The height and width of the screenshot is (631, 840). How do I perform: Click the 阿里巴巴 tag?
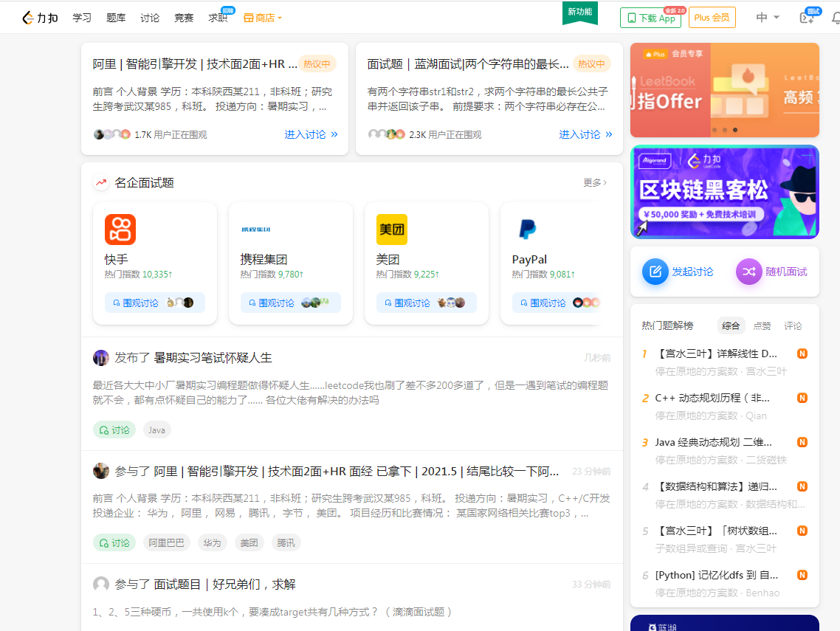(166, 543)
